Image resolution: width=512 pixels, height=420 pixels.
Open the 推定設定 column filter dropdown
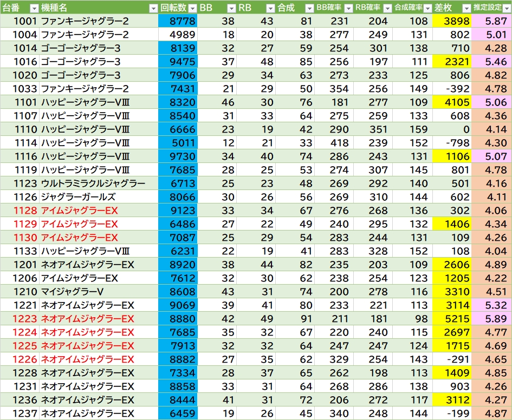[507, 8]
